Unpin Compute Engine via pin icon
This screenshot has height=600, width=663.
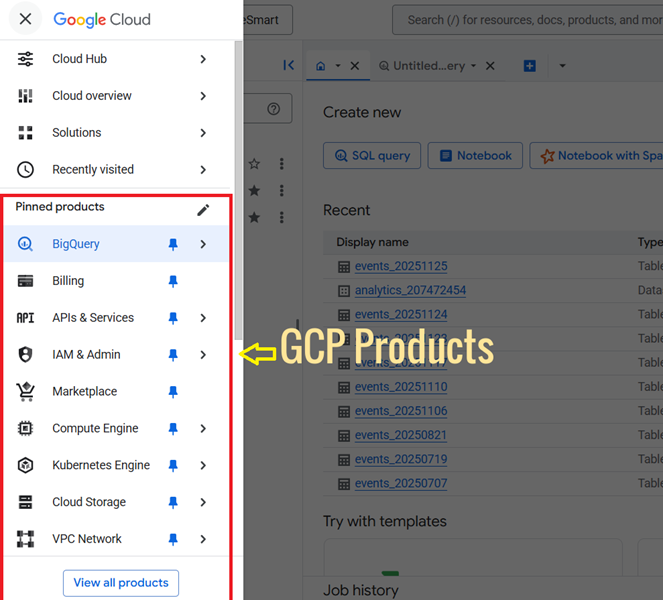[x=173, y=429]
